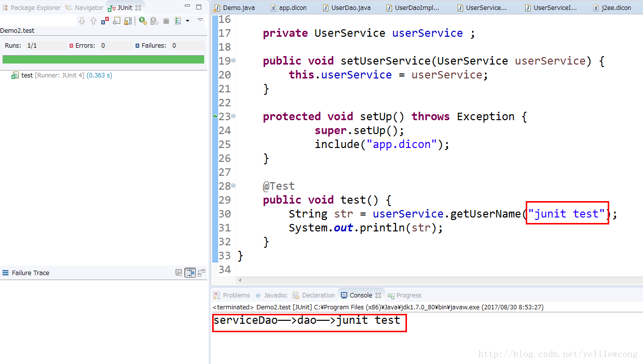Click the @Test annotation in code
This screenshot has height=364, width=643.
click(279, 186)
